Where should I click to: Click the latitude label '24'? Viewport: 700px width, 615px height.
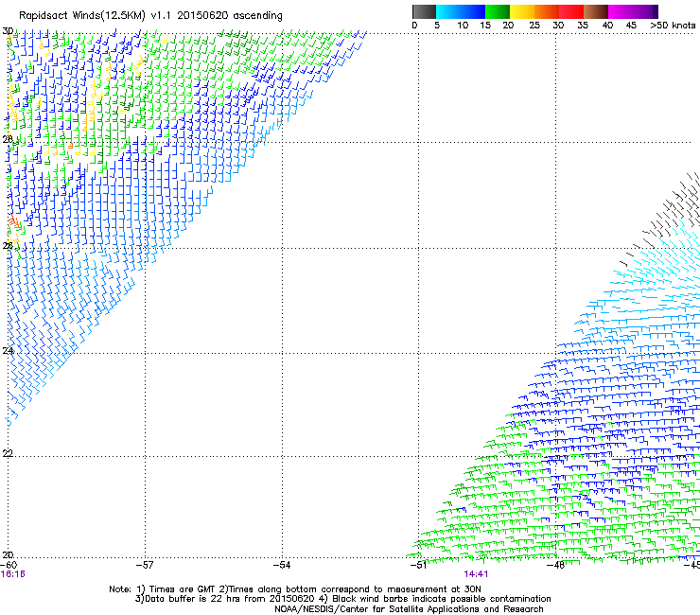(8, 351)
